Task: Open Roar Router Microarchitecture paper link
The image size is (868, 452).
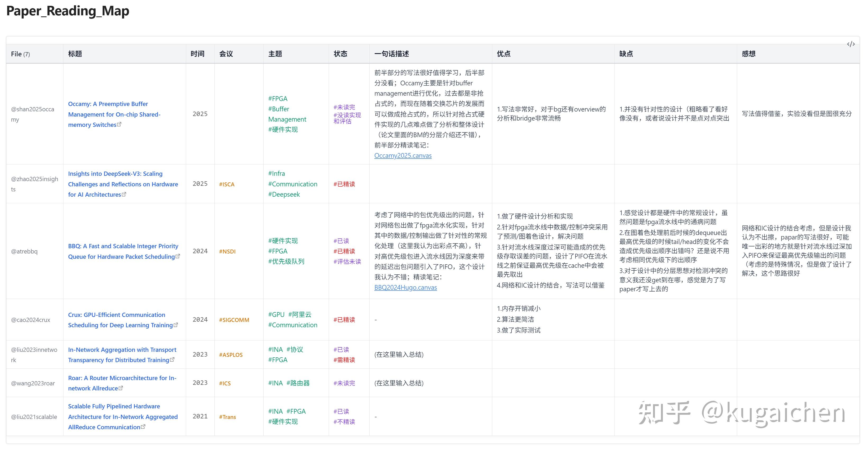Action: 122,383
